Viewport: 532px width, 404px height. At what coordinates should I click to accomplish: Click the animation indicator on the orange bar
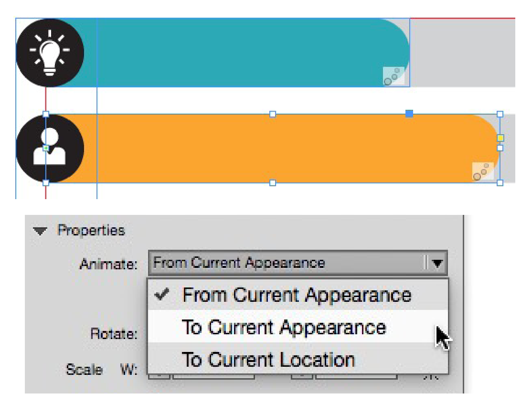click(482, 172)
